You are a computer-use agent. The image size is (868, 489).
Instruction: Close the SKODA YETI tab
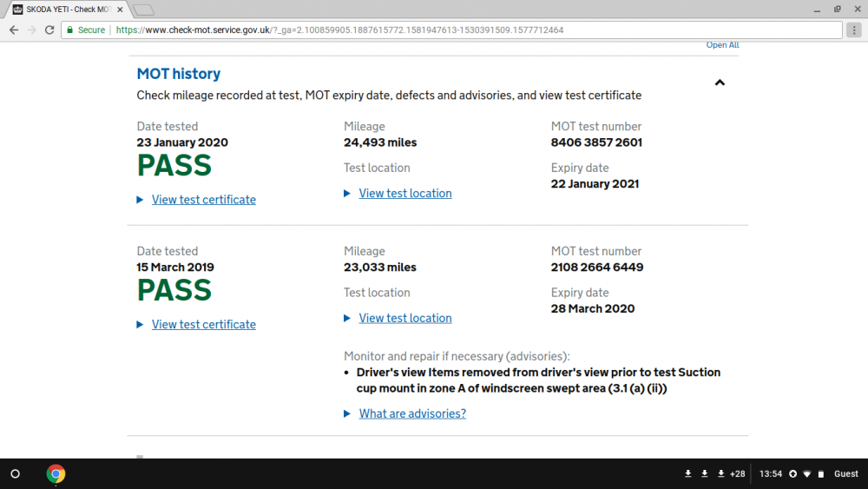tap(120, 10)
